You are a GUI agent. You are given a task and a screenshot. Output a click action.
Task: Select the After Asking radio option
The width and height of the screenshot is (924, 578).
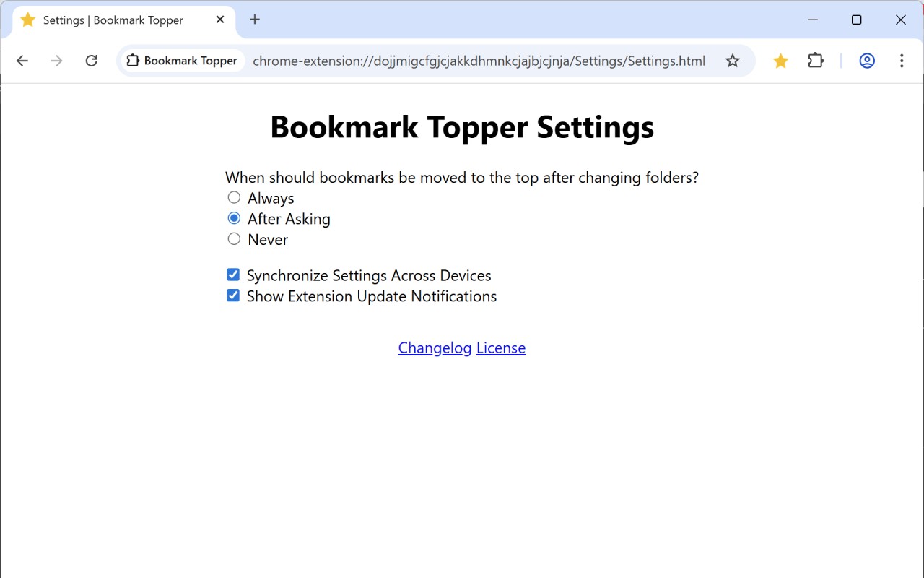234,218
